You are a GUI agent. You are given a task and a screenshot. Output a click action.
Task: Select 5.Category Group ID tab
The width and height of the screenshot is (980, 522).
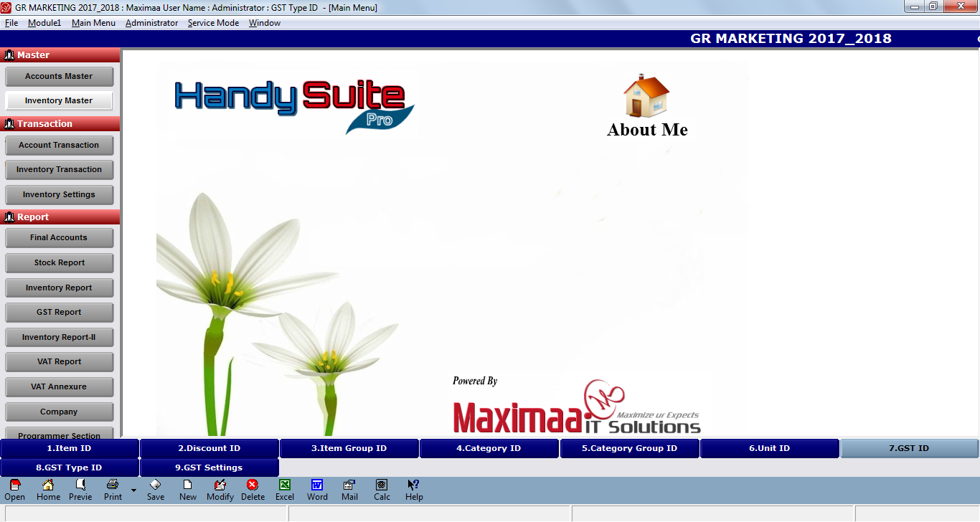tap(629, 448)
